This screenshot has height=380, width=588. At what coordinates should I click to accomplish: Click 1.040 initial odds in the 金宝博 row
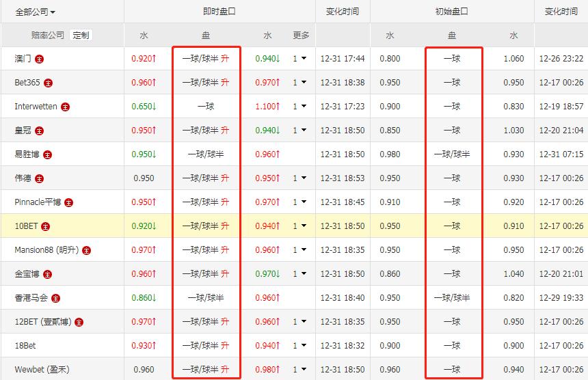tap(513, 274)
